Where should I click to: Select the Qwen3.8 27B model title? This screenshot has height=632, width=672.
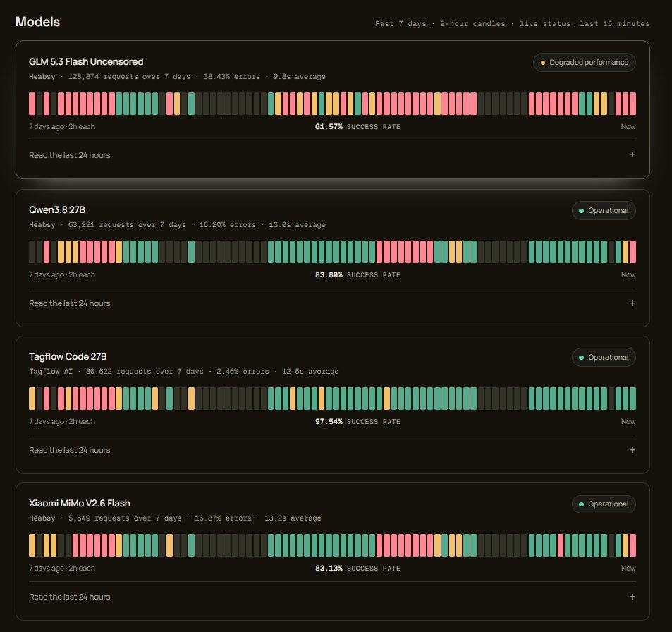[x=57, y=209]
